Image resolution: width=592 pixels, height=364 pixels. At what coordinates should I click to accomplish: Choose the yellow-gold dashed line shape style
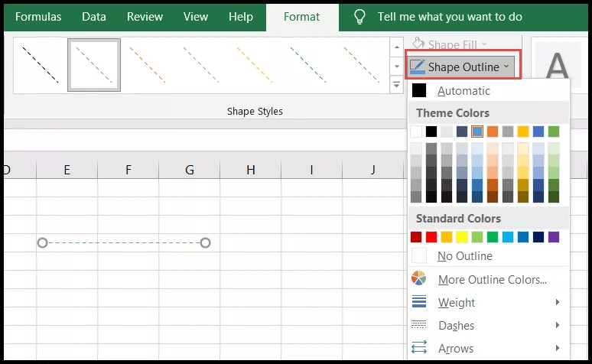[x=255, y=65]
